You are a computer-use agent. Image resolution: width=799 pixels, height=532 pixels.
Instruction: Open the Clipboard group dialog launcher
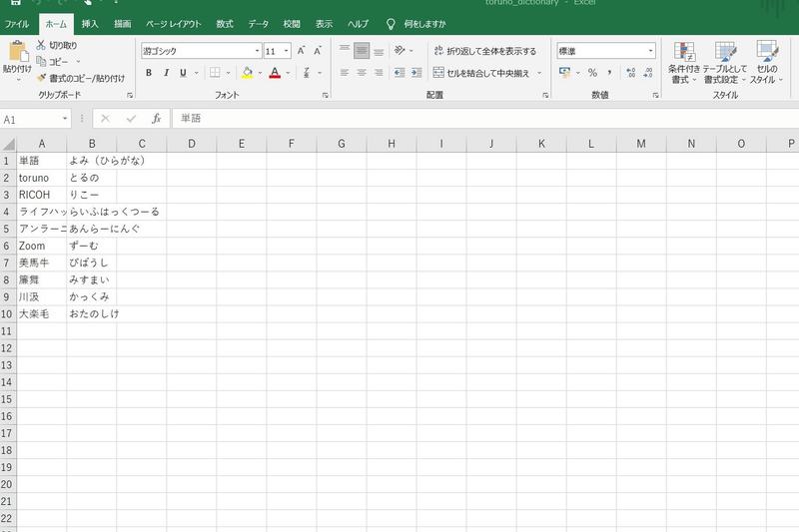point(130,95)
